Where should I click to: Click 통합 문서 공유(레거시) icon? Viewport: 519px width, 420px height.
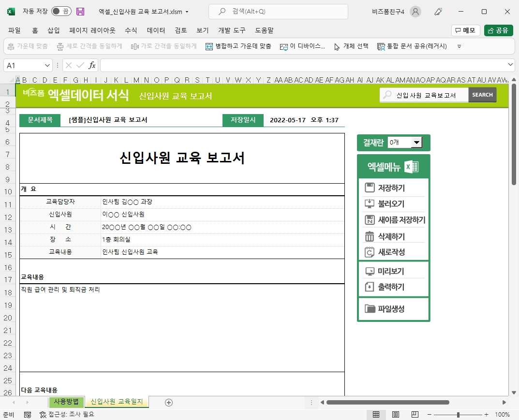(381, 46)
